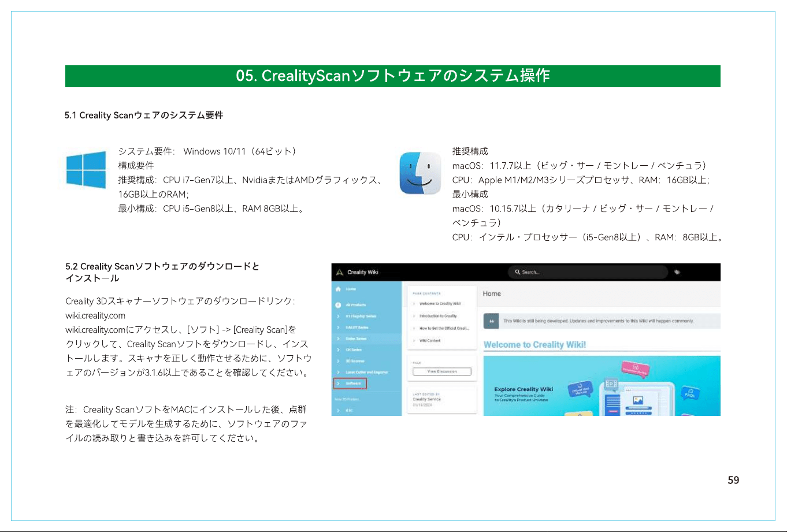This screenshot has width=787, height=532.
Task: Click the tags icon next to search bar
Action: point(677,271)
